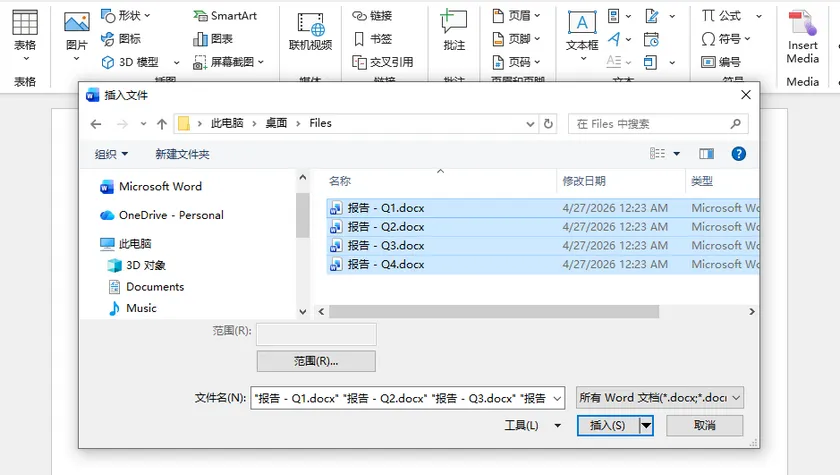Click the 链接 link button
Screen dimensions: 840x475
(x=372, y=16)
